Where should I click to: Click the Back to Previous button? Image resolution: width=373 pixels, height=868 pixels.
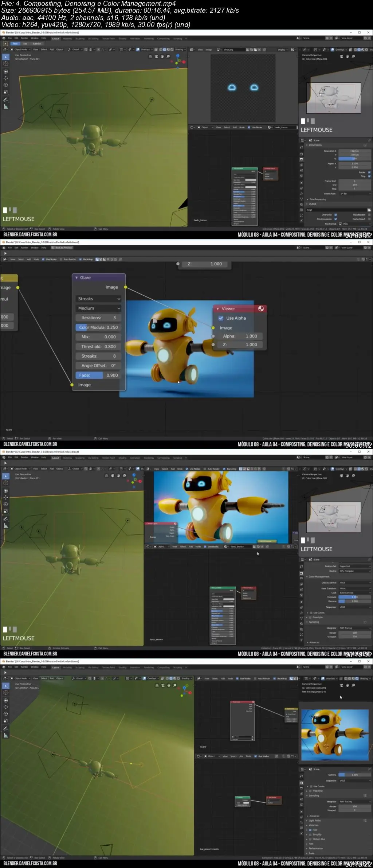point(62,248)
